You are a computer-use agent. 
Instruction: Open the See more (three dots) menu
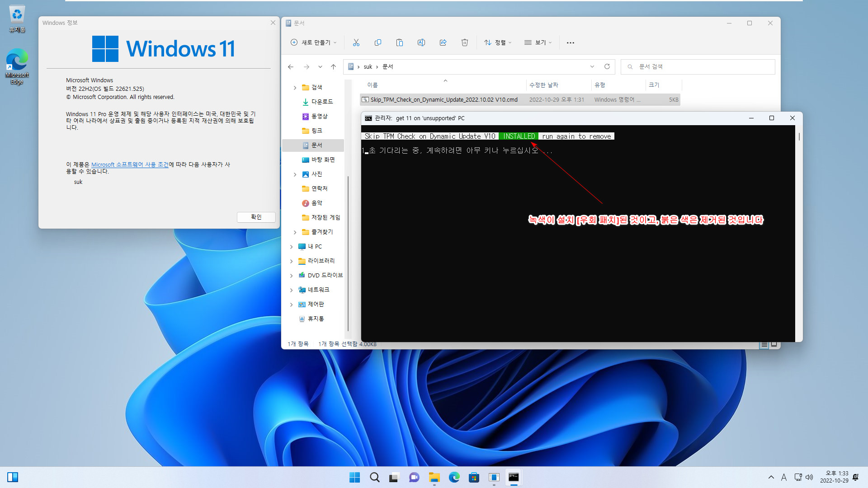coord(571,42)
